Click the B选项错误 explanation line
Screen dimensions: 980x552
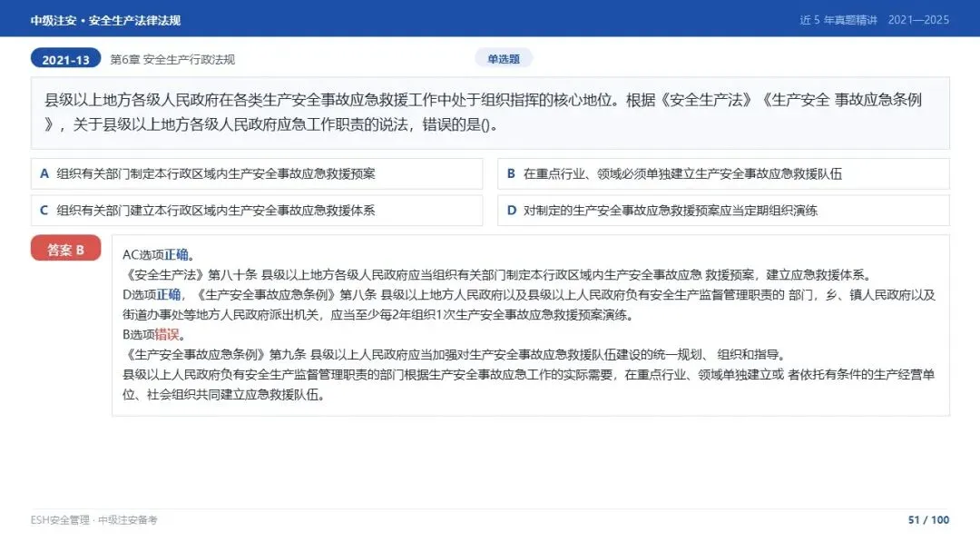tap(154, 334)
